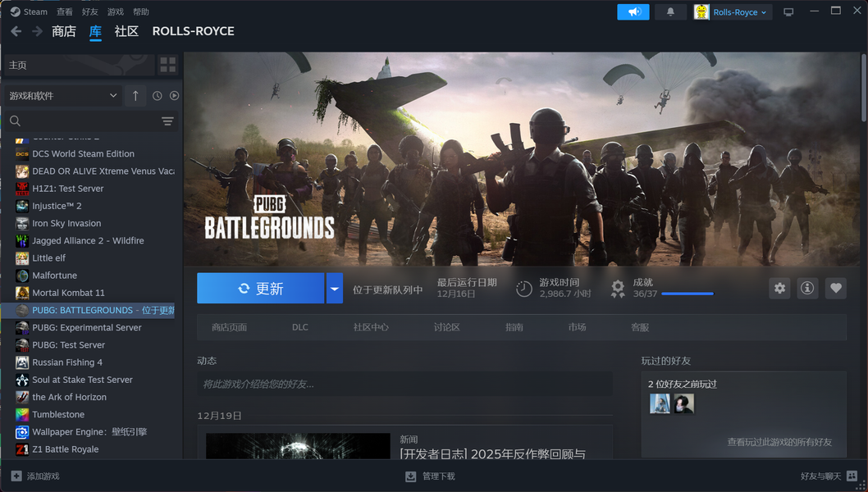This screenshot has height=492, width=868.
Task: Open the Steam menu
Action: (35, 11)
